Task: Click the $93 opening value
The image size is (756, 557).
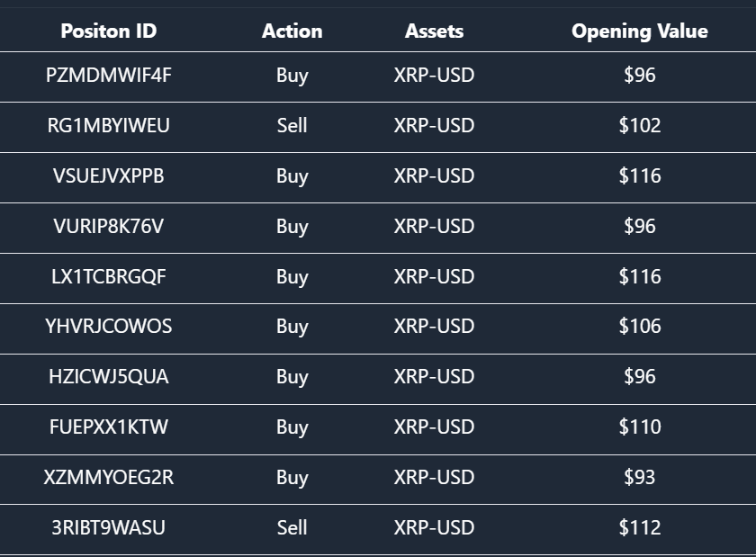Action: 639,478
